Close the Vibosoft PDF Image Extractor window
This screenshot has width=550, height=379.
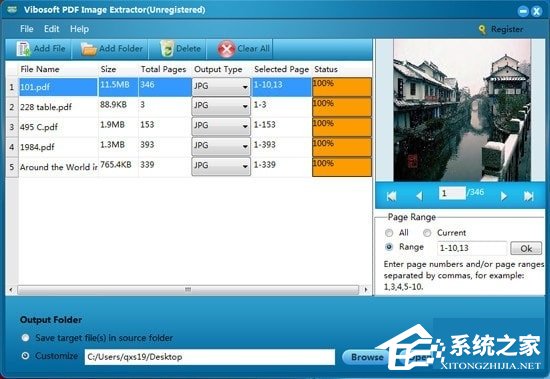click(536, 11)
